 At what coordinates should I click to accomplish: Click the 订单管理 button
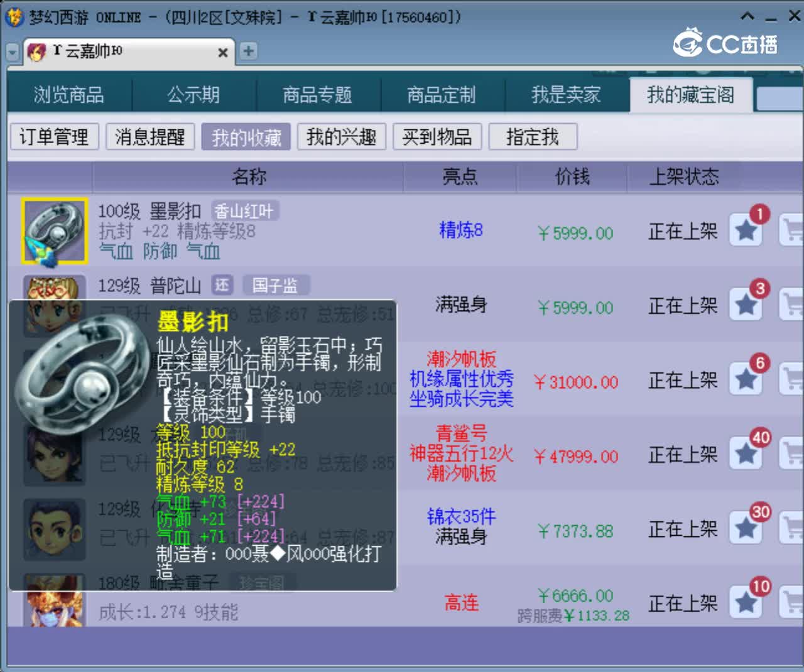point(55,136)
